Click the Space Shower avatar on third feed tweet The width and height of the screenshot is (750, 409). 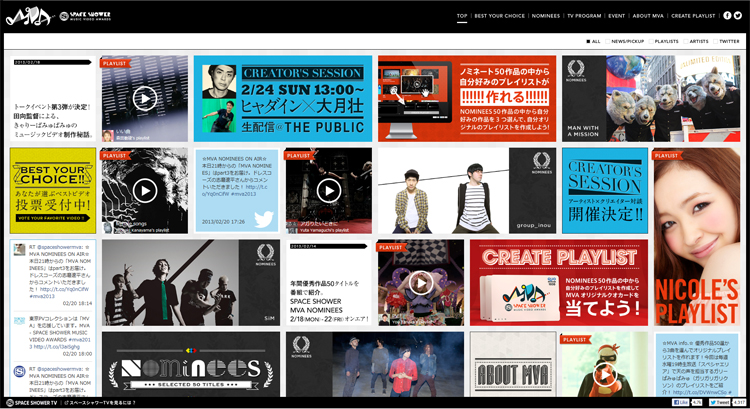(x=19, y=371)
